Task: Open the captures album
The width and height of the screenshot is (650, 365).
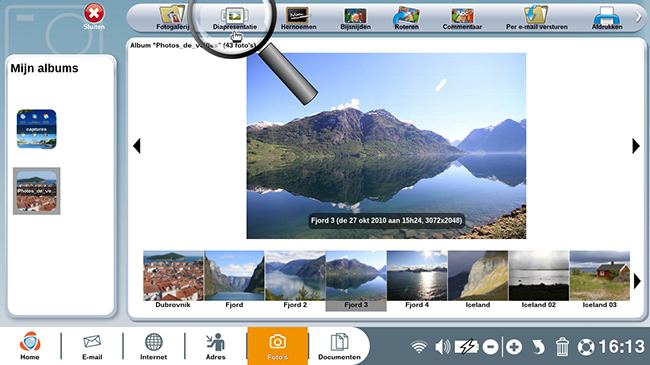Action: 36,129
